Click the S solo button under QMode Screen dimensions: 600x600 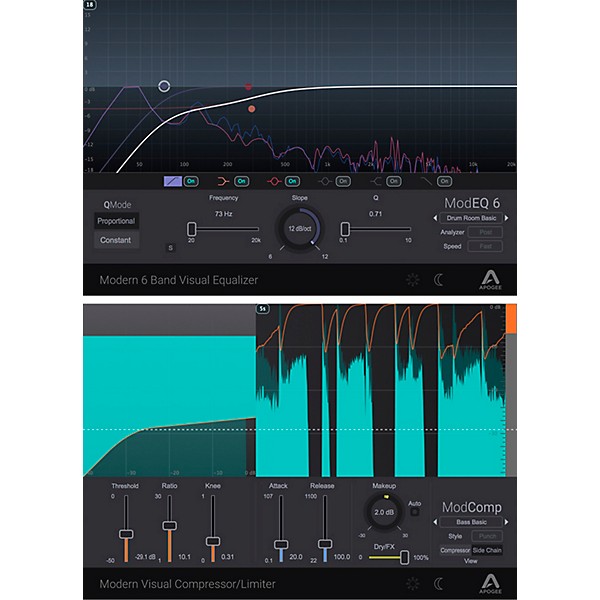click(170, 247)
